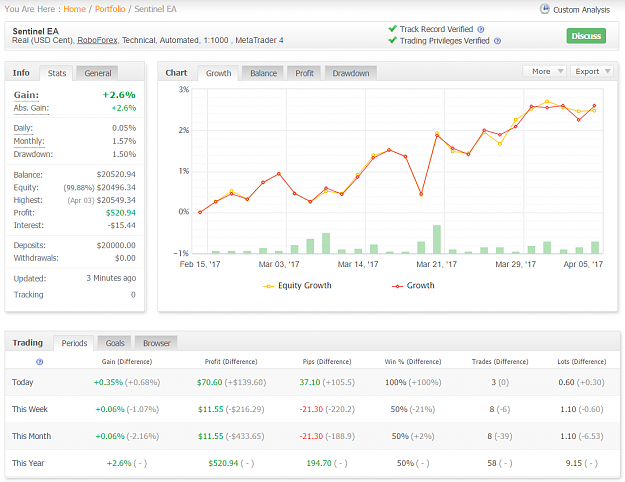Click the This Month row label
This screenshot has height=482, width=625.
point(31,436)
